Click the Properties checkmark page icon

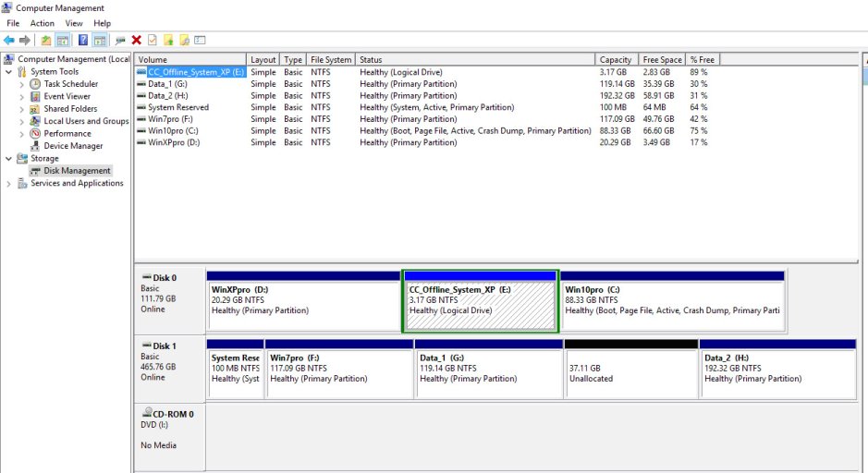pos(153,41)
